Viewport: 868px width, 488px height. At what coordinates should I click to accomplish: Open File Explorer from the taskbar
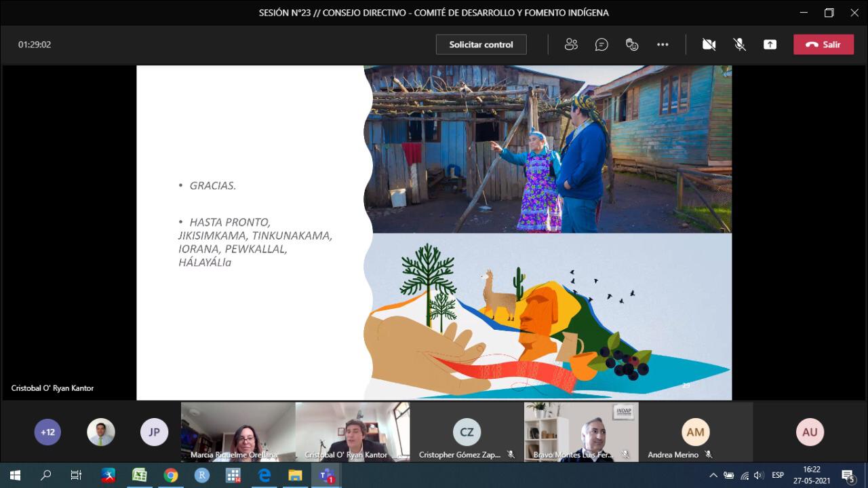295,475
